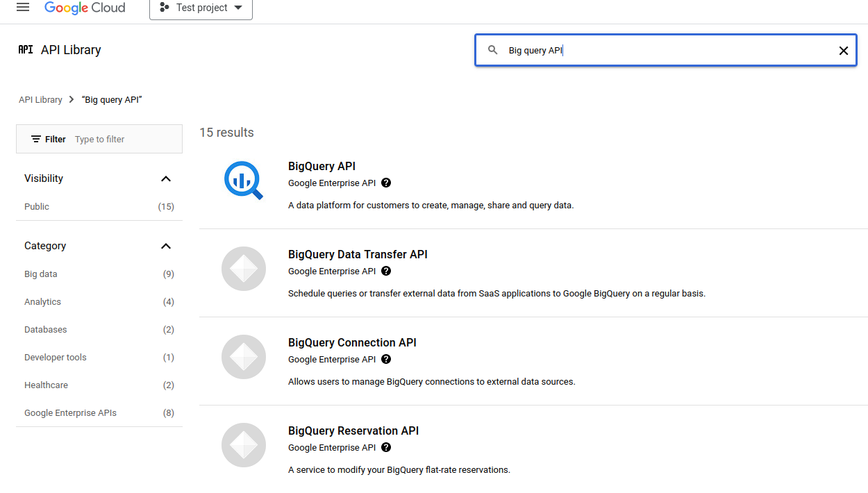Click the API Library page heading
The height and width of the screenshot is (493, 868).
pos(71,50)
